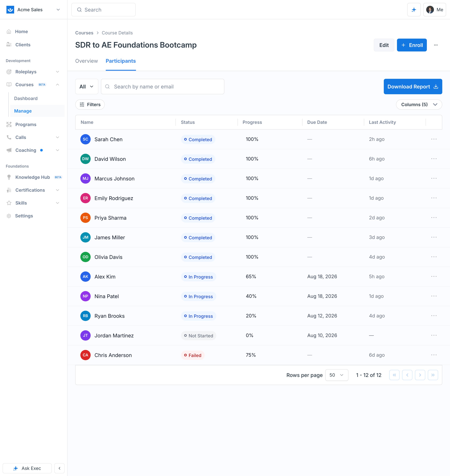Open row actions for David Wilson
The image size is (450, 476).
point(434,159)
